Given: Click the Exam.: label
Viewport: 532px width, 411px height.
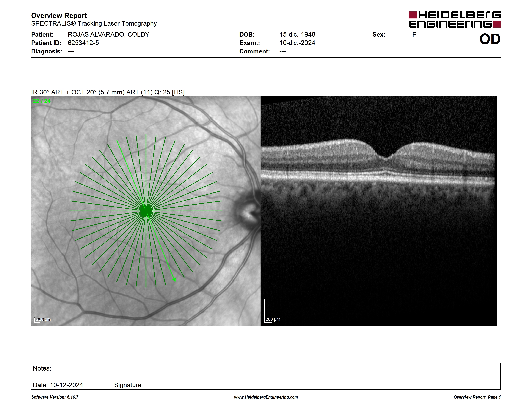Looking at the screenshot, I should [250, 43].
